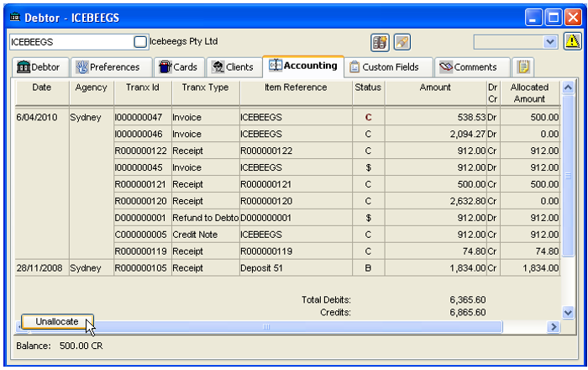Open the sticky-note icon tab

523,67
